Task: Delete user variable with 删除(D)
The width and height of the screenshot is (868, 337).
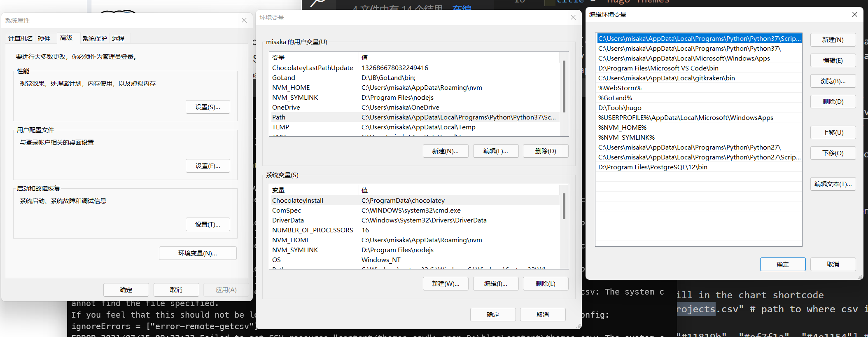Action: coord(546,151)
